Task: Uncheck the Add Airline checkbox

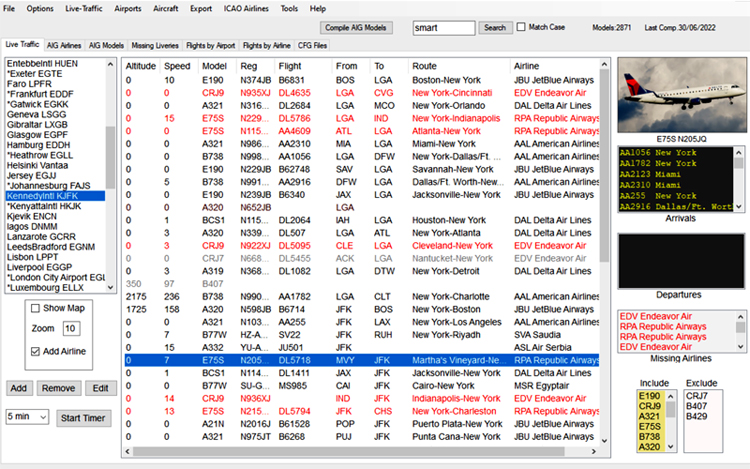Action: tap(35, 351)
